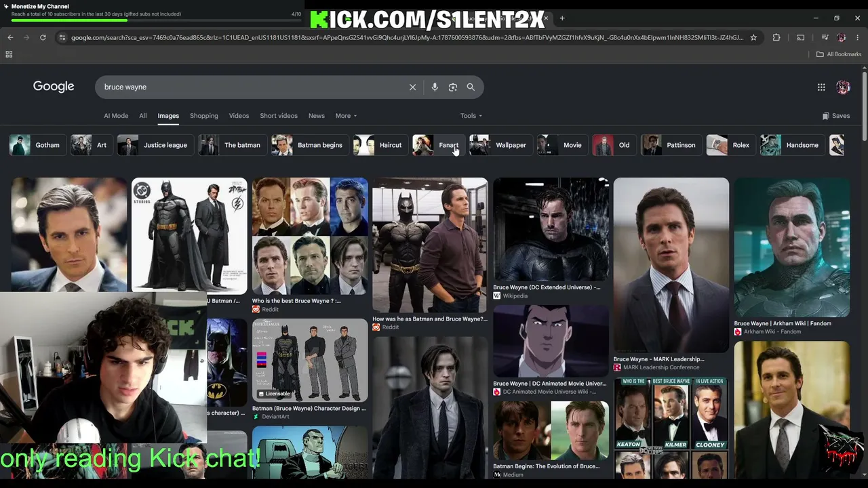Open the Chrome extensions puzzle icon
Image resolution: width=868 pixels, height=488 pixels.
(x=776, y=37)
